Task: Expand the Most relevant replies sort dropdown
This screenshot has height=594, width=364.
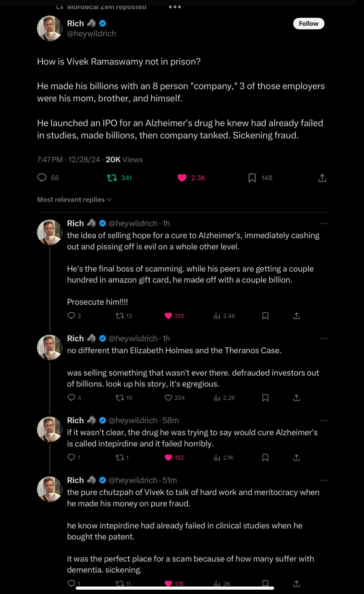Action: tap(74, 199)
